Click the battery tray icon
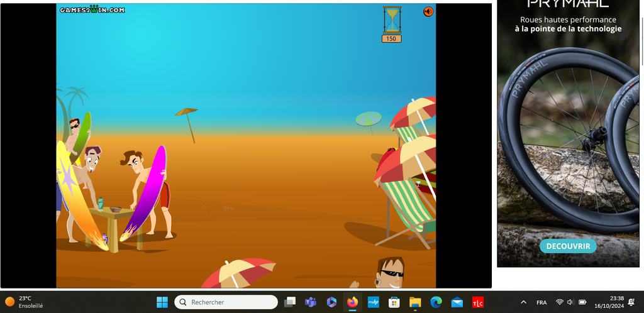 coord(582,302)
